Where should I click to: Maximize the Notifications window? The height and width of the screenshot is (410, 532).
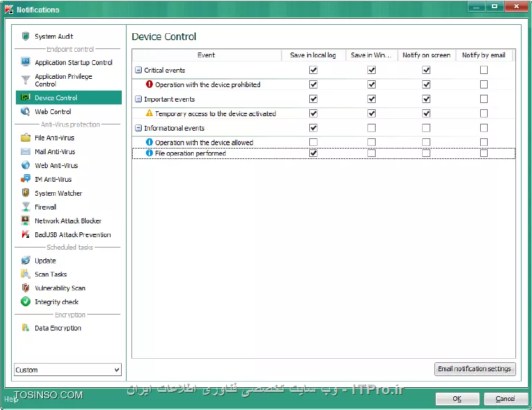coord(495,6)
